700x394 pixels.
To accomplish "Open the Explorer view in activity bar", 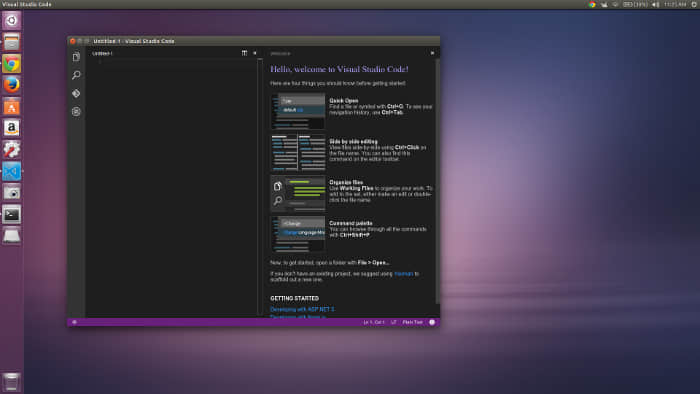I will click(76, 57).
